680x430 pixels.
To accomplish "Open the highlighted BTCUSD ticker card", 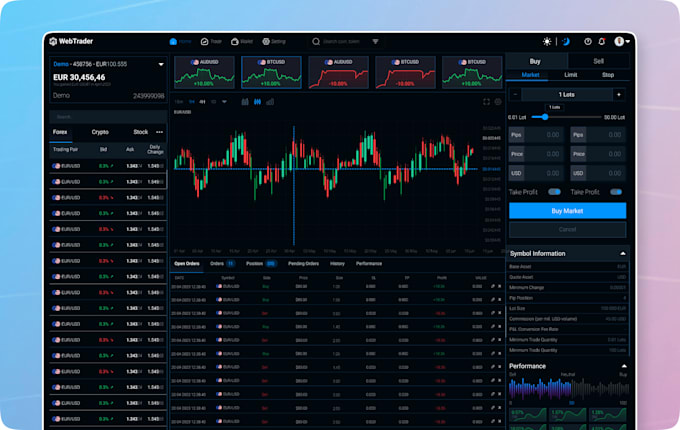I will click(x=271, y=72).
